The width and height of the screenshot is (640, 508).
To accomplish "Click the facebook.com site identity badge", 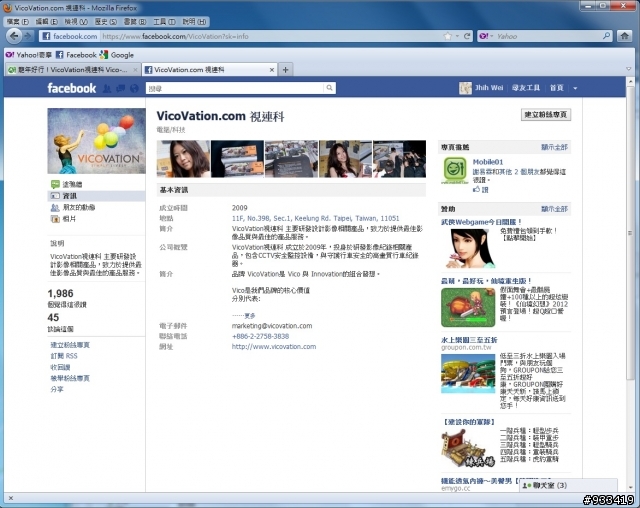I will click(x=70, y=36).
